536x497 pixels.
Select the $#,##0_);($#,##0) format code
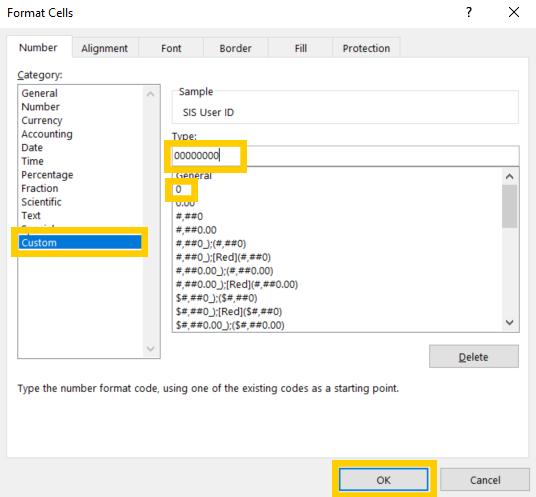216,298
